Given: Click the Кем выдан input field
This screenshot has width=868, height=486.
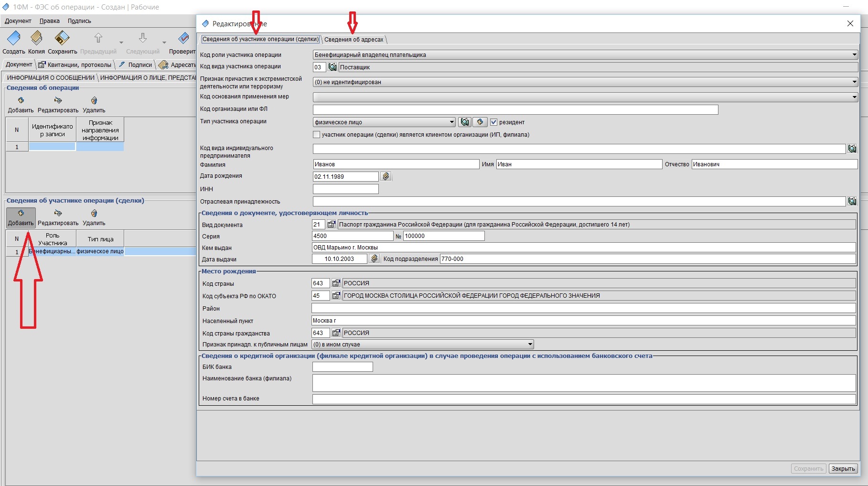Looking at the screenshot, I should tap(584, 247).
